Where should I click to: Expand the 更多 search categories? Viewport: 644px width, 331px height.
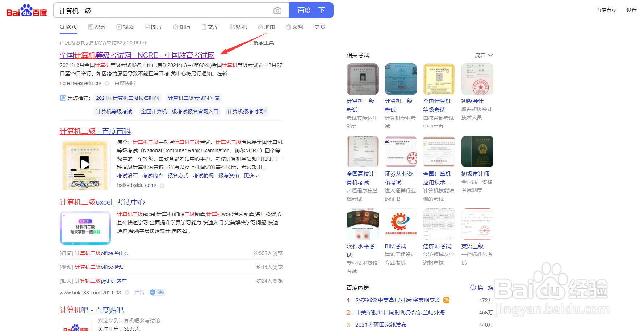pos(320,27)
